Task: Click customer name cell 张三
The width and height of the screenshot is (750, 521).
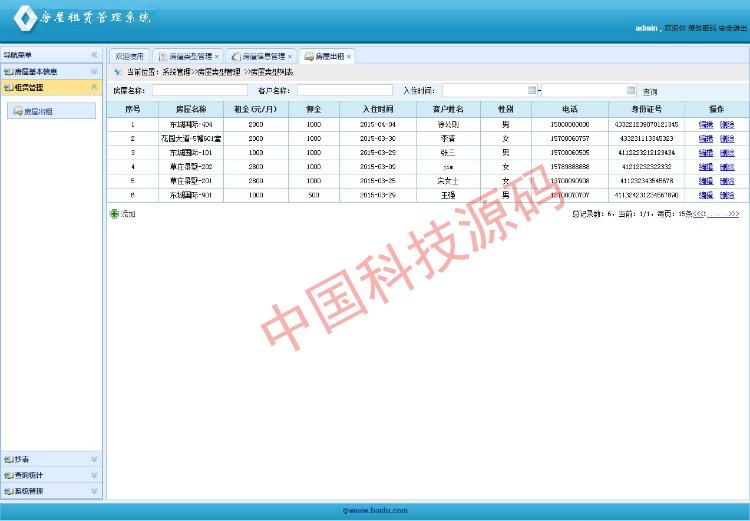Action: 448,153
